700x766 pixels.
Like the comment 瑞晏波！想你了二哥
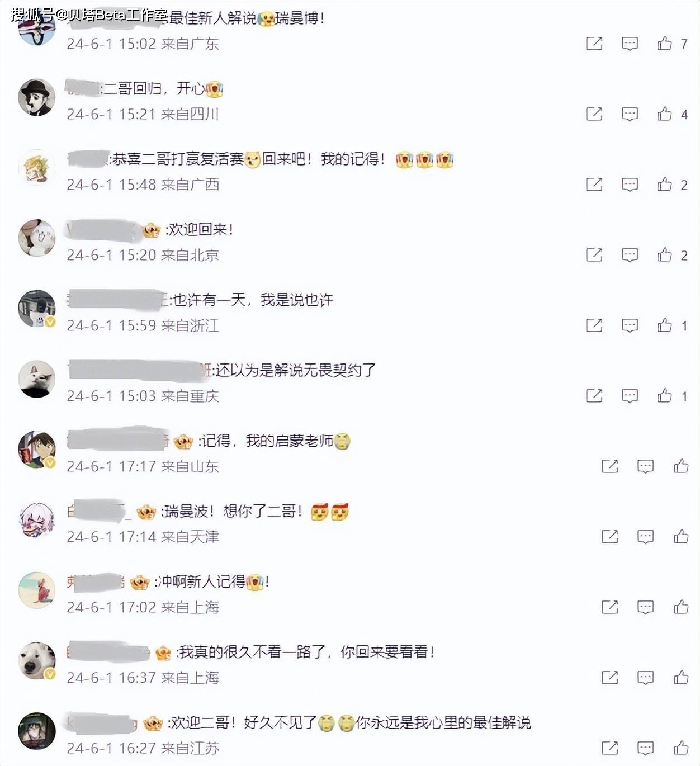click(681, 537)
